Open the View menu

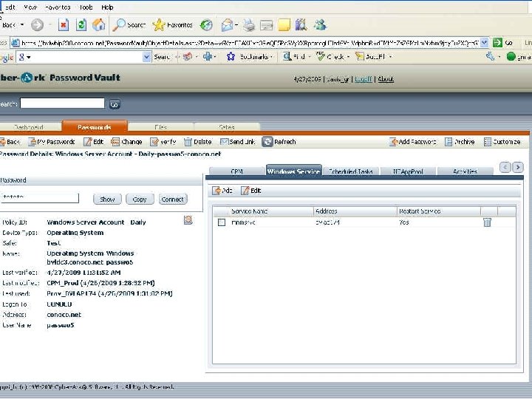click(x=30, y=7)
